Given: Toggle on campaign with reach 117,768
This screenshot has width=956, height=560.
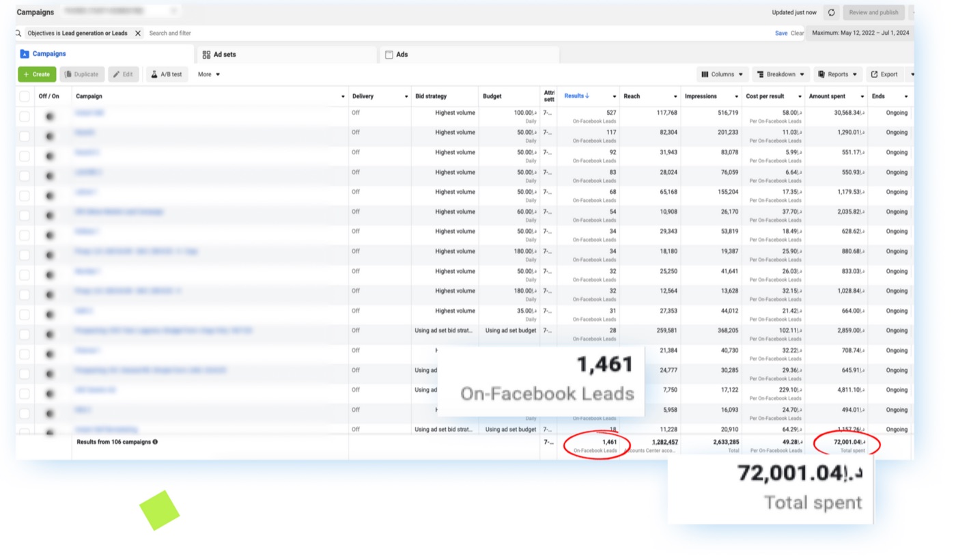Looking at the screenshot, I should pyautogui.click(x=49, y=116).
